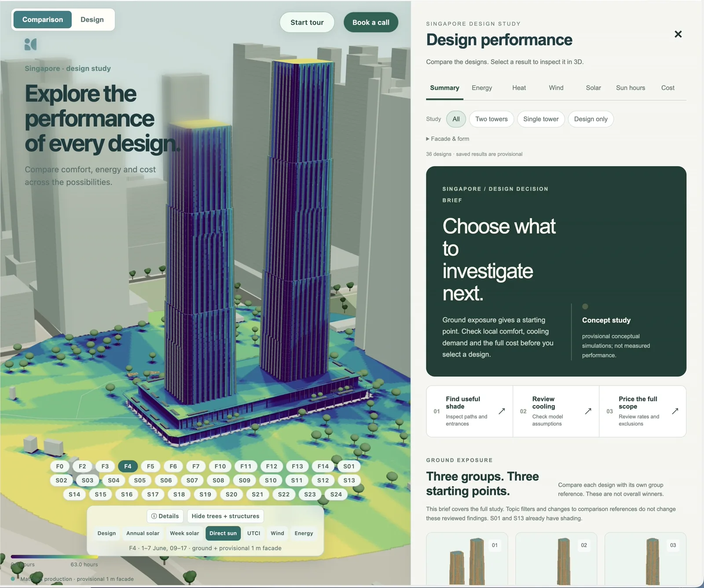The image size is (704, 588).
Task: Select design variant F4
Action: 128,466
